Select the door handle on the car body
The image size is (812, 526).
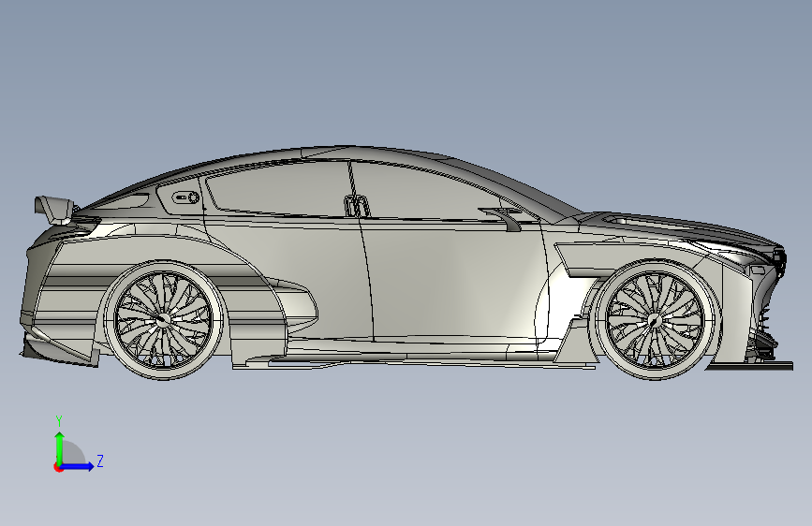click(x=357, y=206)
